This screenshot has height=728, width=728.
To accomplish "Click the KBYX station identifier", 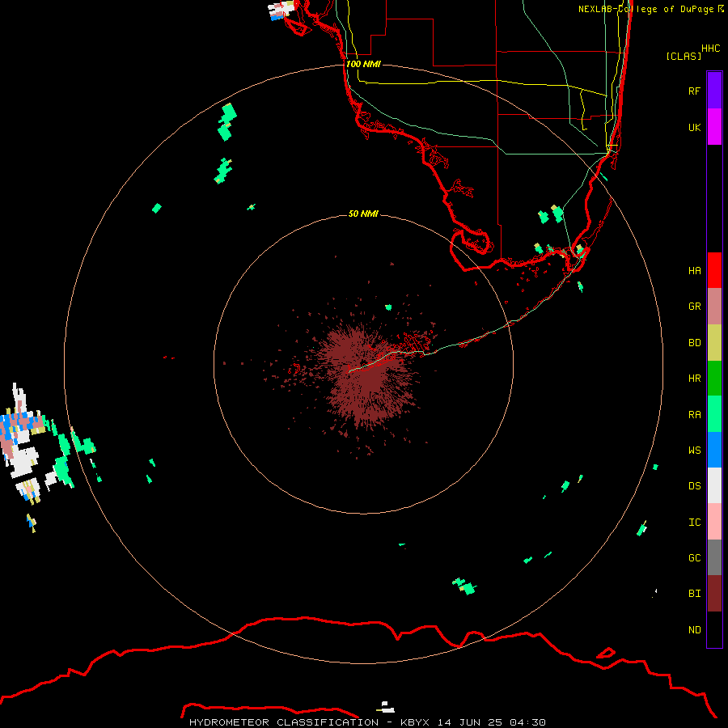I will click(415, 722).
